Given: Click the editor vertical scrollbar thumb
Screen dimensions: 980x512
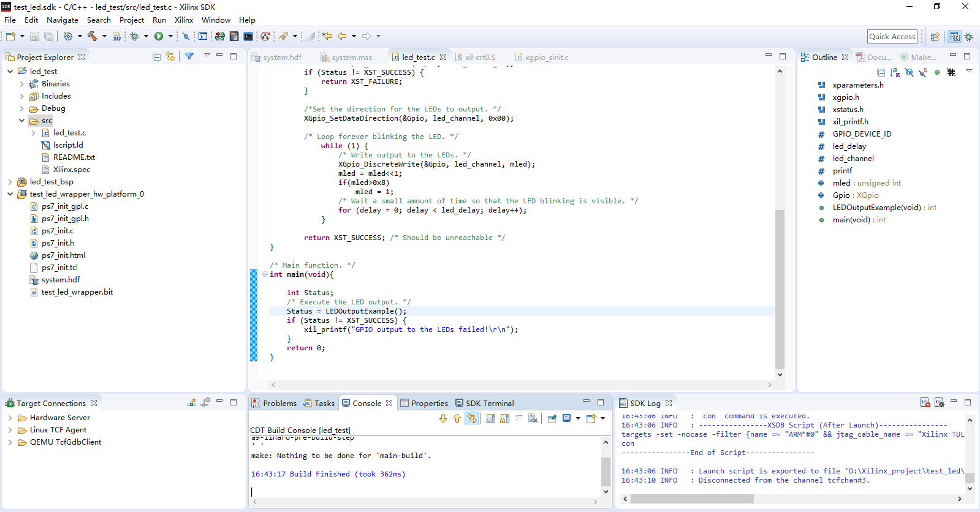Looking at the screenshot, I should click(780, 289).
